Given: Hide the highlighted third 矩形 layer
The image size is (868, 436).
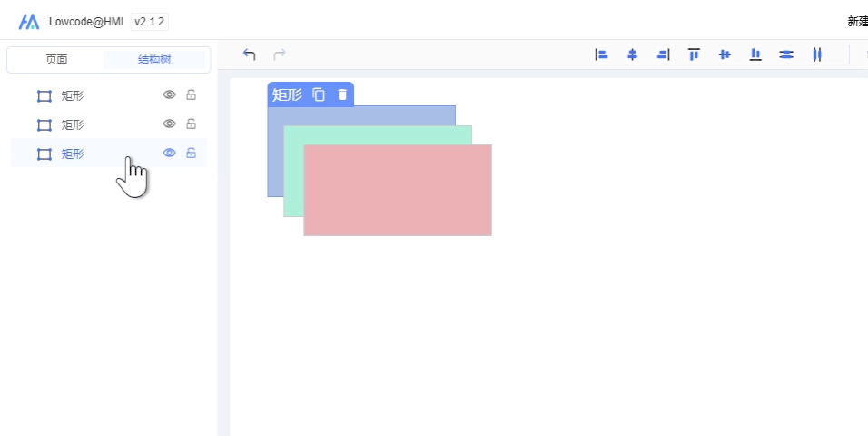Looking at the screenshot, I should point(169,153).
